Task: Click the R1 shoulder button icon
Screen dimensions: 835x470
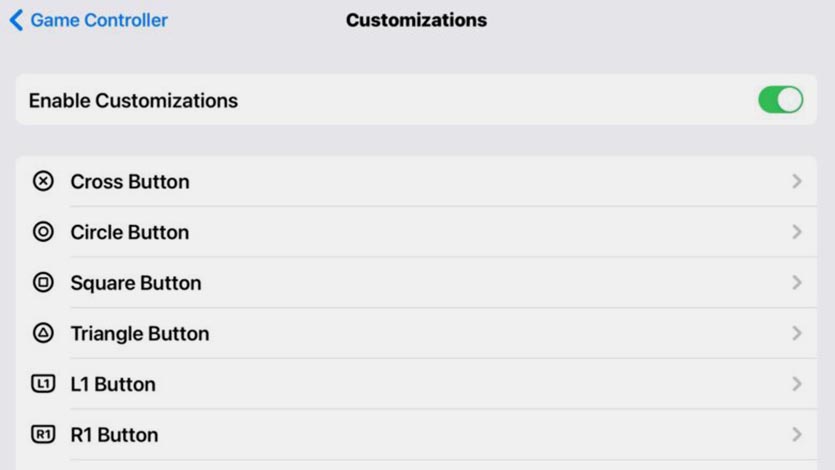Action: tap(43, 434)
